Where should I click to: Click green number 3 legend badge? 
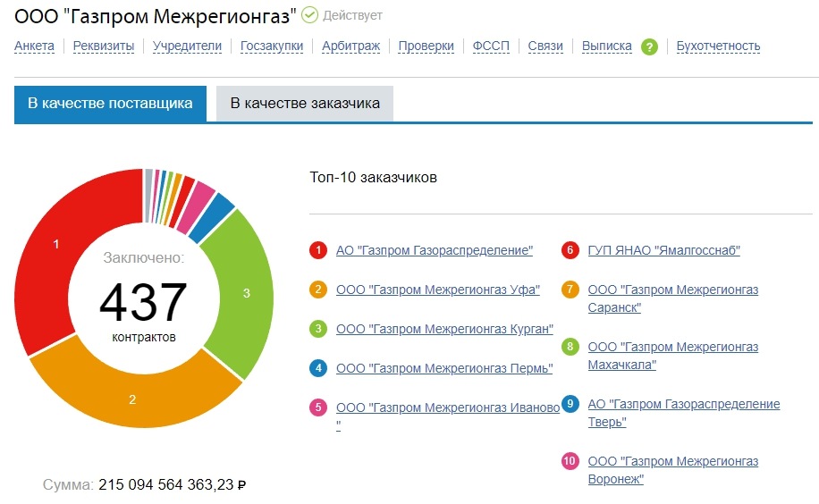pyautogui.click(x=318, y=329)
